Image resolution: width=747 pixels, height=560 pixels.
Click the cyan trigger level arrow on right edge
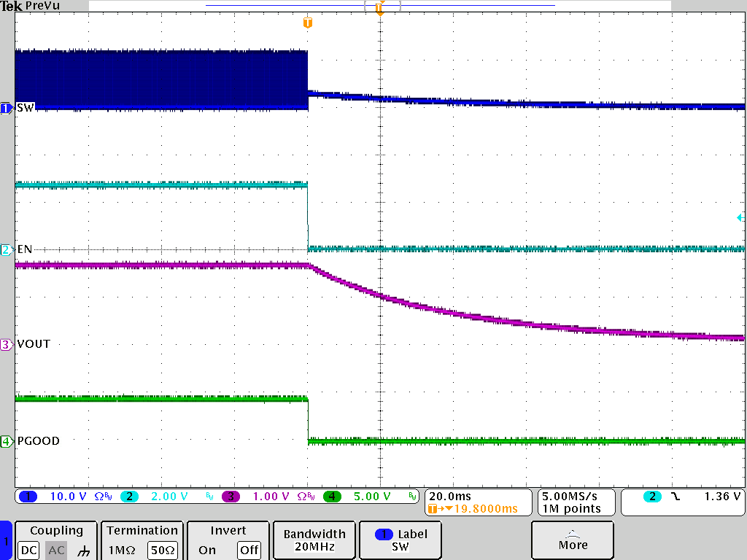tap(740, 217)
